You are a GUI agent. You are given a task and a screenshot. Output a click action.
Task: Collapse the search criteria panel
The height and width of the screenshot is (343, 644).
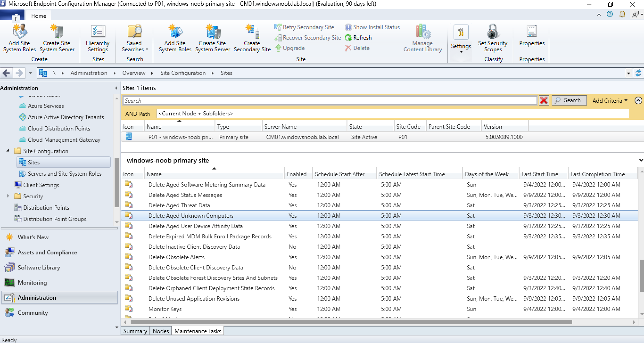pos(638,100)
